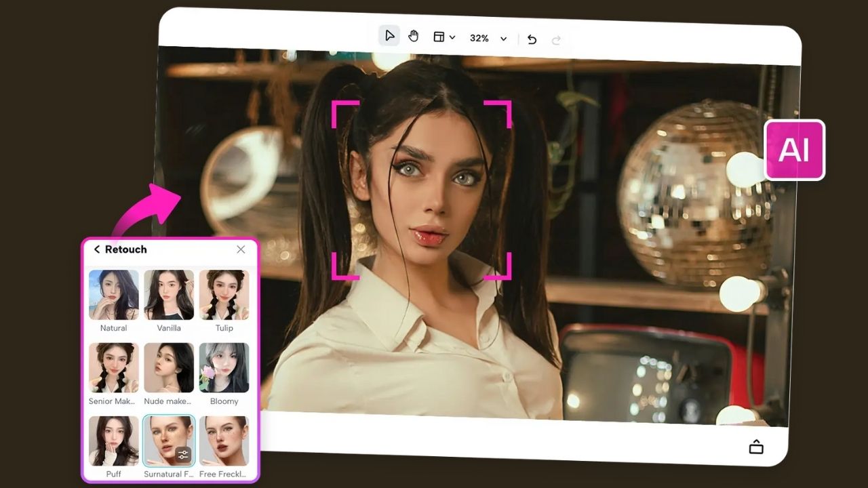Go back using the Retouch panel chevron
868x488 pixels.
(x=96, y=249)
